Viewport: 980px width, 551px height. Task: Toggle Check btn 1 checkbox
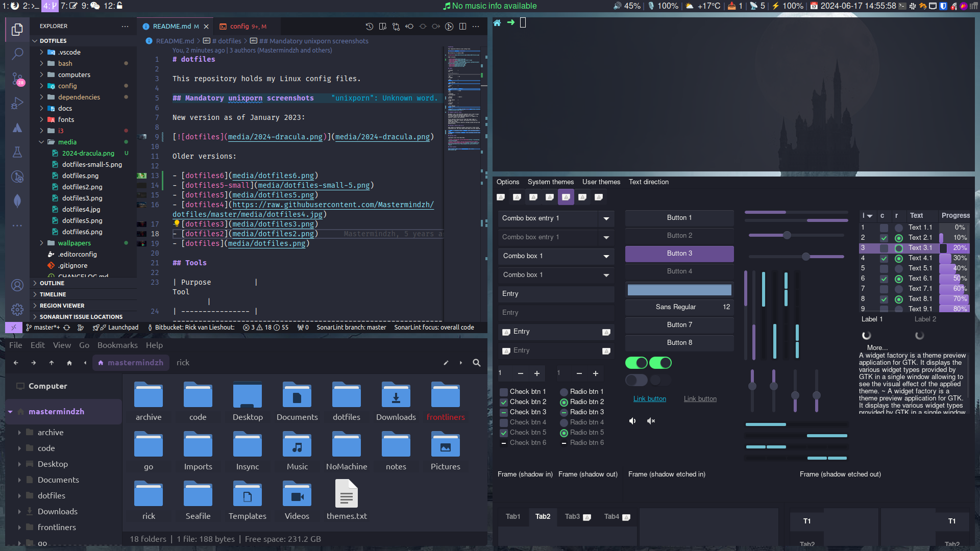(x=504, y=392)
